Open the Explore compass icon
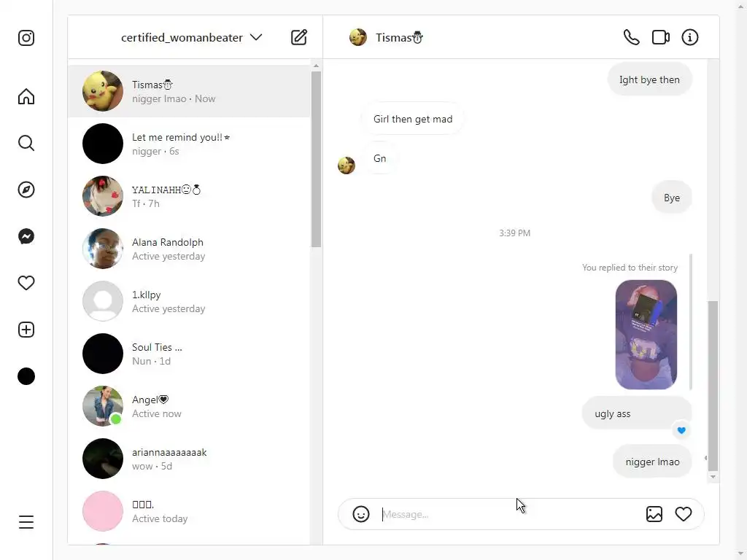This screenshot has height=560, width=747. [26, 190]
